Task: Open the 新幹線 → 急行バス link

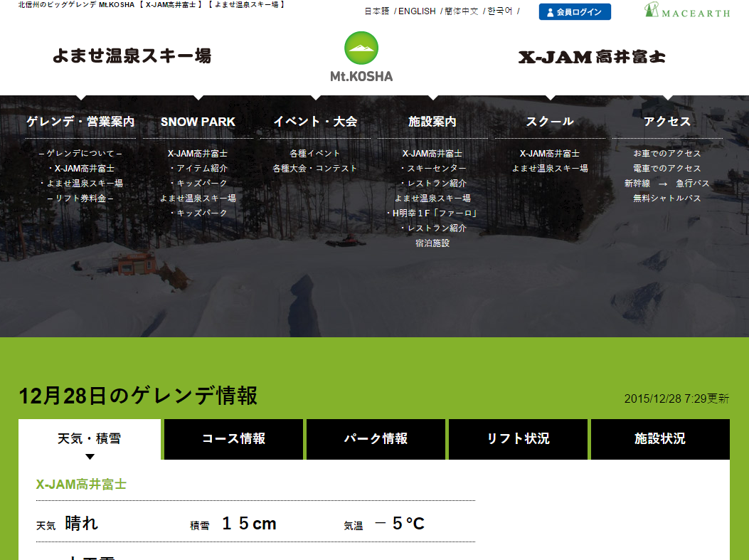Action: tap(666, 183)
